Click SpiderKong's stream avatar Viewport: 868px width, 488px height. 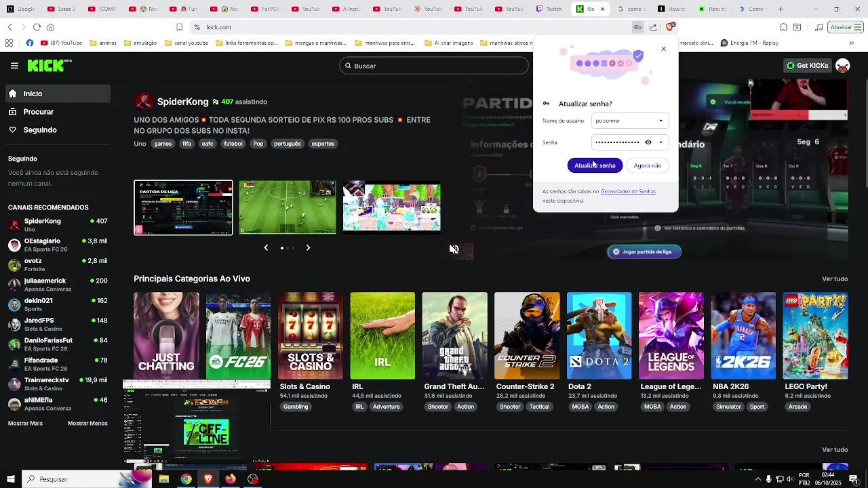click(144, 102)
